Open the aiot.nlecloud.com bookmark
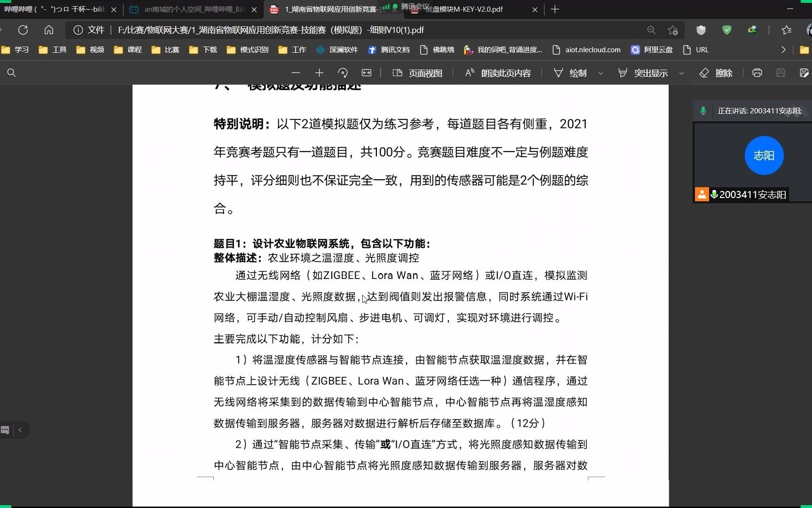The image size is (812, 508). tap(586, 50)
